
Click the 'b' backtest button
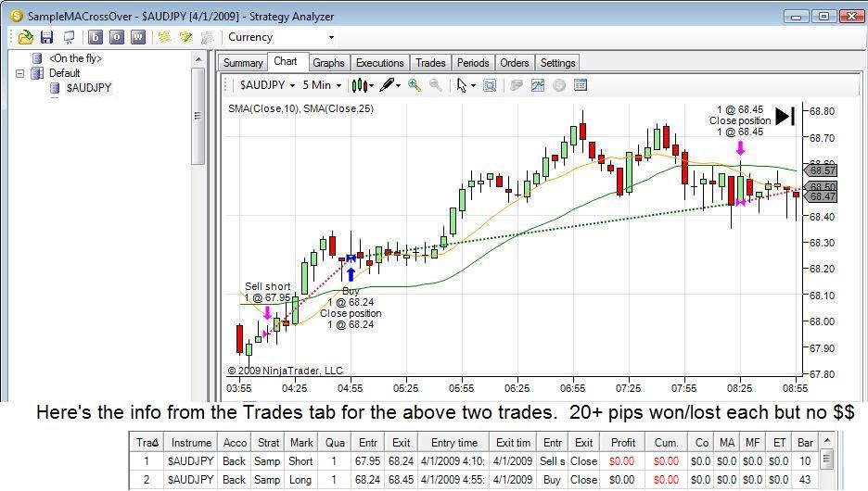[x=96, y=38]
